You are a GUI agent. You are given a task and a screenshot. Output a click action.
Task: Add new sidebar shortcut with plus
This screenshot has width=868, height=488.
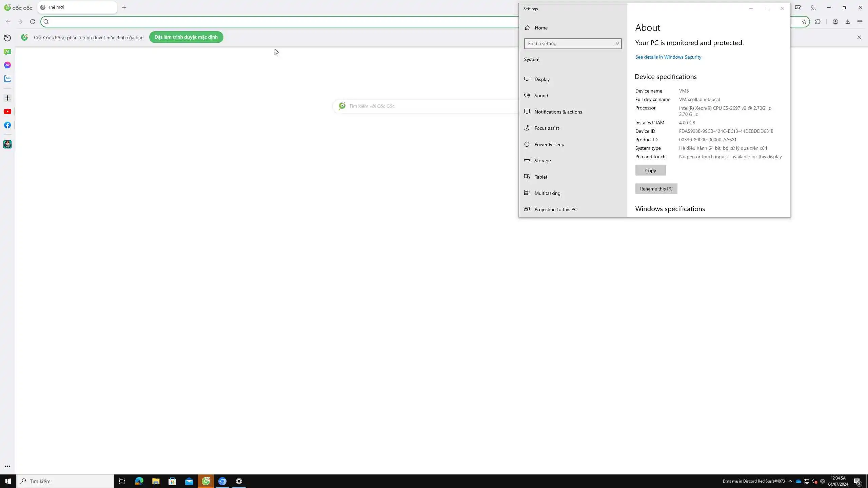click(x=7, y=98)
